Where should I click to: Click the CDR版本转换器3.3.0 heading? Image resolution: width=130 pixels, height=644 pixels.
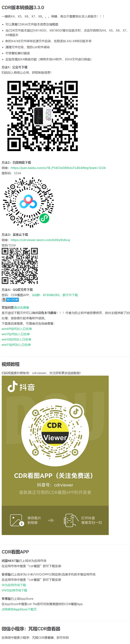[x=23, y=8]
